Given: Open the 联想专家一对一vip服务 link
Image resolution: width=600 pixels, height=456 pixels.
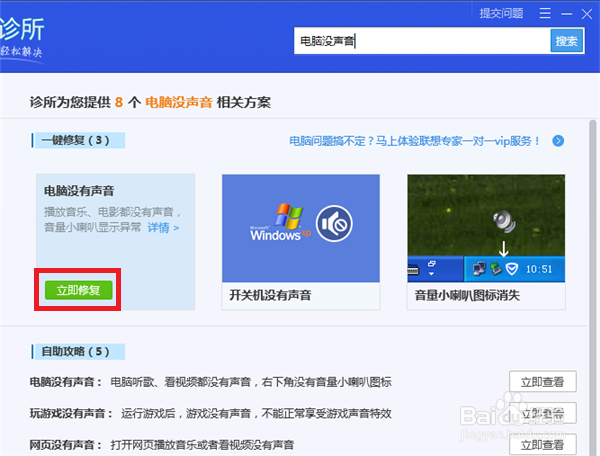Looking at the screenshot, I should pos(414,141).
